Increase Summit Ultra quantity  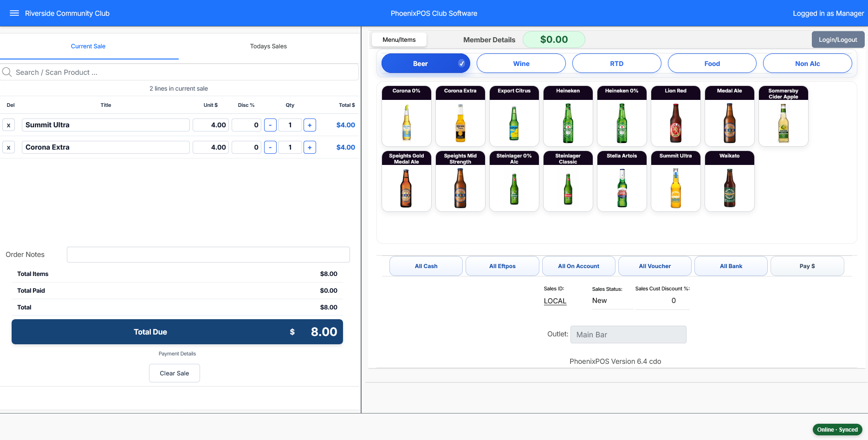310,125
